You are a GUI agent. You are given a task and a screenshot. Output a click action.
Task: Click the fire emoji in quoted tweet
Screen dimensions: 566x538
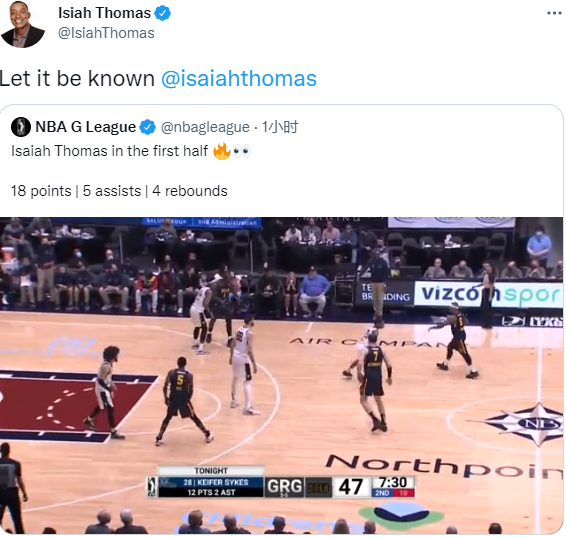pyautogui.click(x=222, y=151)
